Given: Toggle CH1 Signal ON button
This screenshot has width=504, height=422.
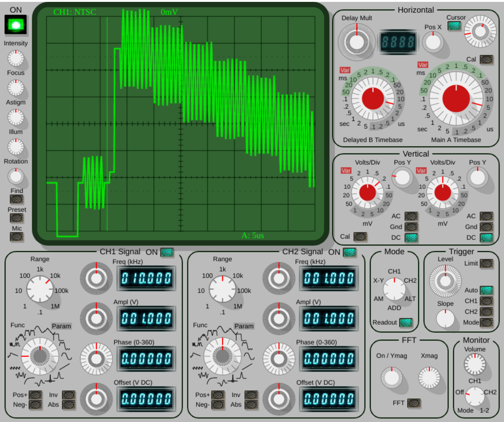Looking at the screenshot, I should coord(167,252).
